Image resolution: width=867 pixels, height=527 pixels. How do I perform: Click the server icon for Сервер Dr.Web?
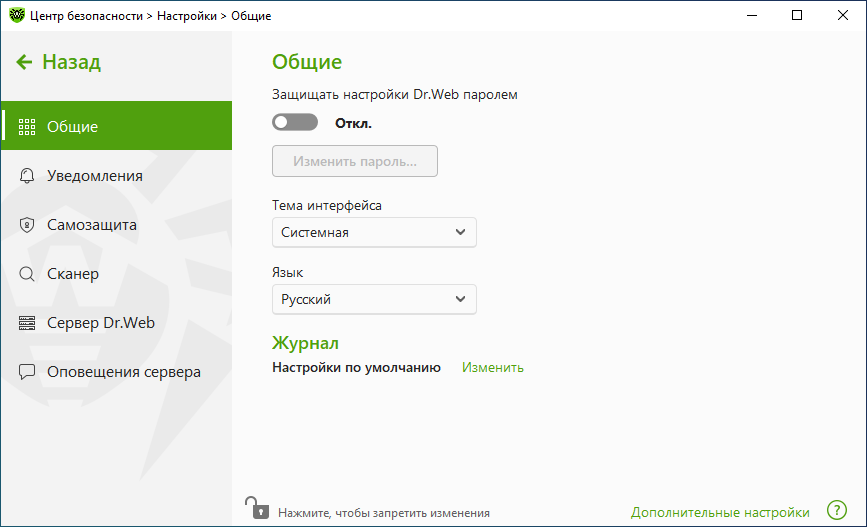point(27,323)
